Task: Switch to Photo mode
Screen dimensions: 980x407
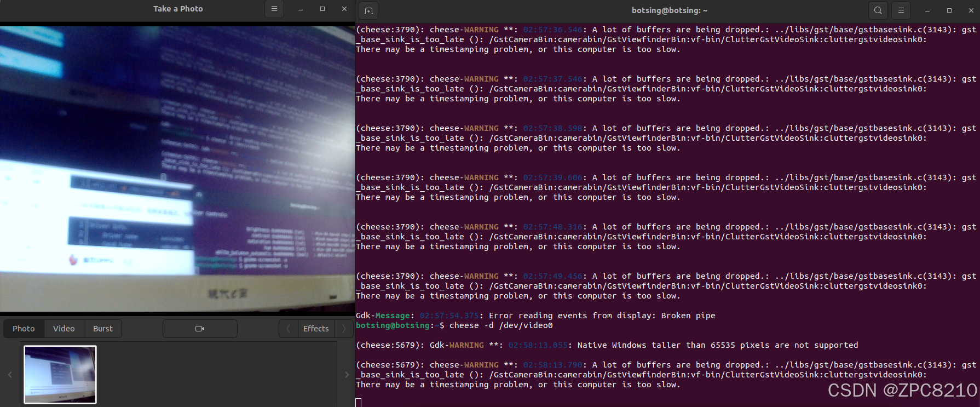Action: (x=24, y=329)
